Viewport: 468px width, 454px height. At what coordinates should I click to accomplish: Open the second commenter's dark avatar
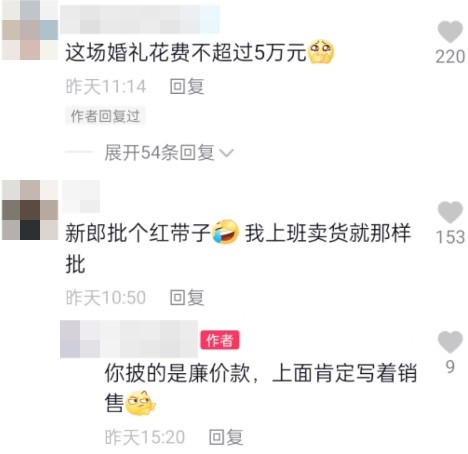tap(30, 210)
